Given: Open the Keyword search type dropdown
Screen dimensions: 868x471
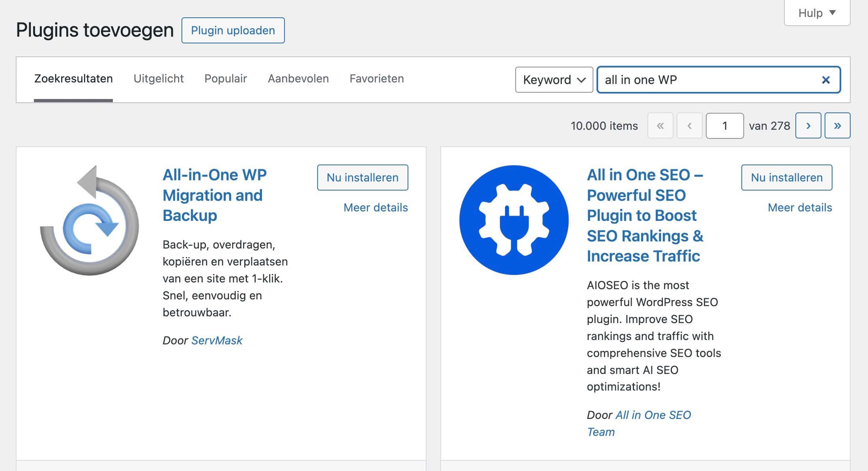Looking at the screenshot, I should [554, 80].
